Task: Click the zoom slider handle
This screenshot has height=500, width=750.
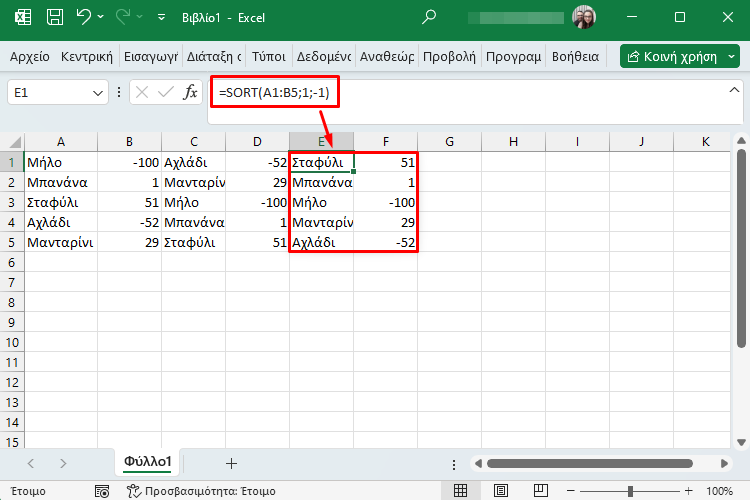Action: coord(630,491)
